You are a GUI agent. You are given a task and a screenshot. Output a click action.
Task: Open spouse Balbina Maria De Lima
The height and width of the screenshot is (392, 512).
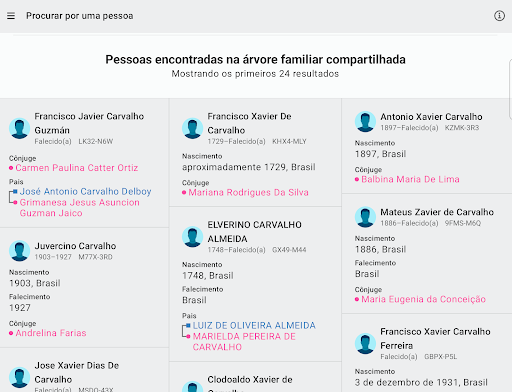(410, 179)
